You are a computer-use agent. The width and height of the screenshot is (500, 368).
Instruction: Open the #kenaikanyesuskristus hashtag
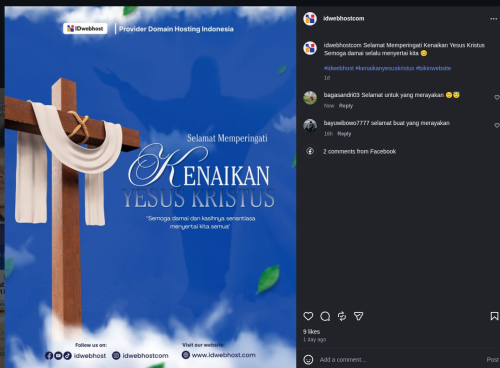[x=385, y=68]
